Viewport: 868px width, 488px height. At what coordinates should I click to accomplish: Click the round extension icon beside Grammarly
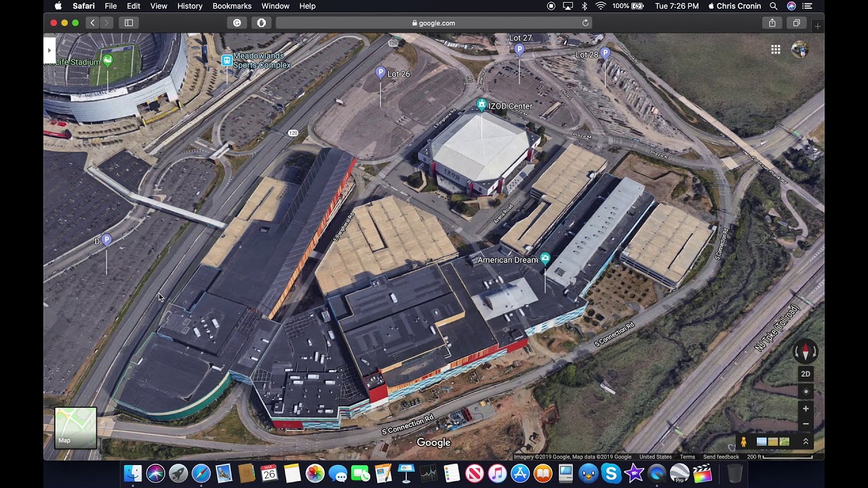tap(261, 23)
